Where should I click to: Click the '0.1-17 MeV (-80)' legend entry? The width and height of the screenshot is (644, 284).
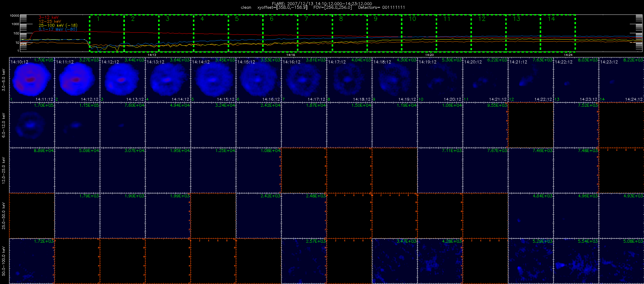(x=58, y=29)
